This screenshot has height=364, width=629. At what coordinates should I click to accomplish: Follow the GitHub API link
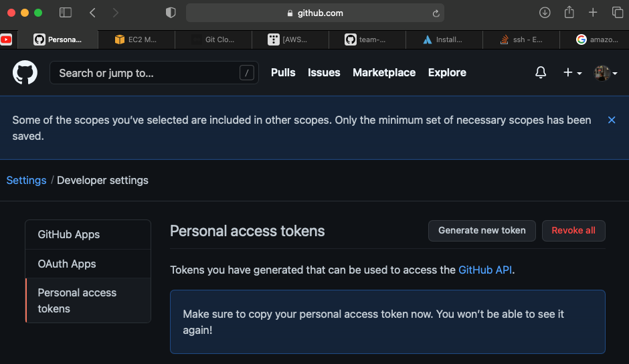coord(485,270)
